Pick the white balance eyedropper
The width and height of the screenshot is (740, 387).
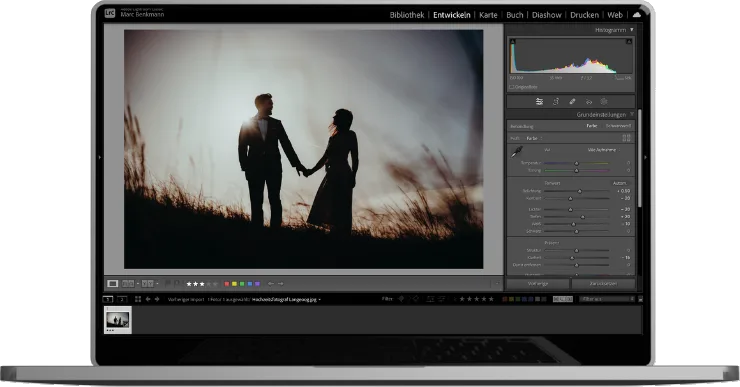pyautogui.click(x=517, y=151)
